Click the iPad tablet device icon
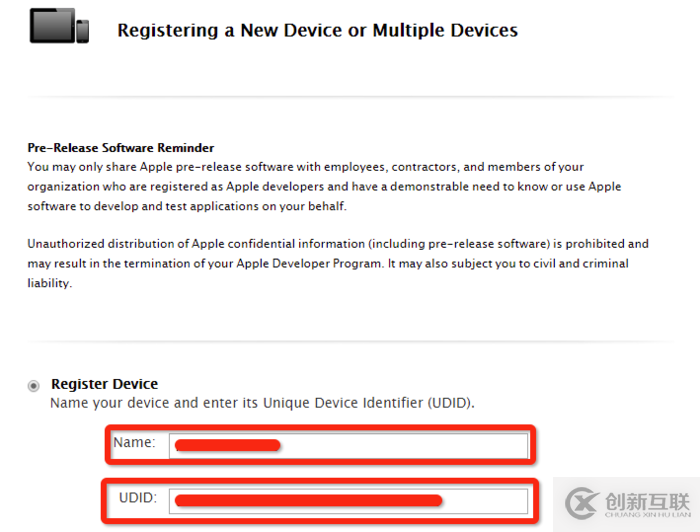700x532 pixels. (x=52, y=25)
